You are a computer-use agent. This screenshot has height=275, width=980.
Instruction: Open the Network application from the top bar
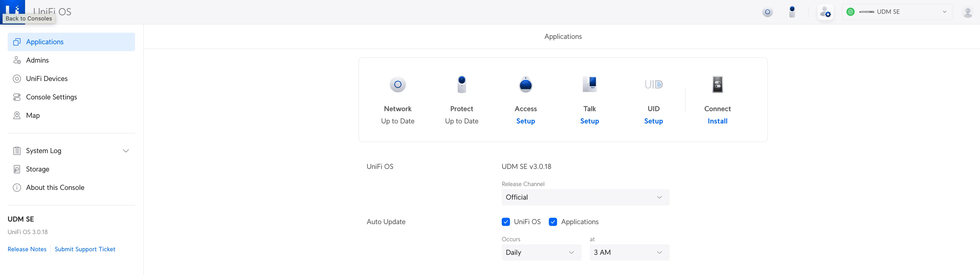(768, 12)
